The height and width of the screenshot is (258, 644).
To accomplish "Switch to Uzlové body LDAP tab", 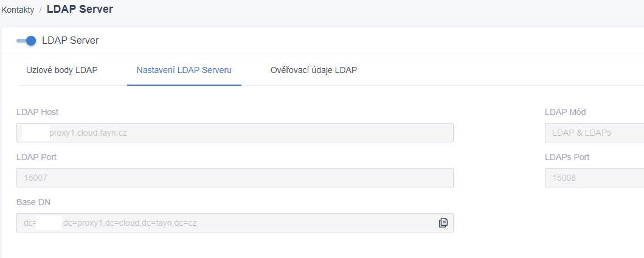I will (62, 70).
